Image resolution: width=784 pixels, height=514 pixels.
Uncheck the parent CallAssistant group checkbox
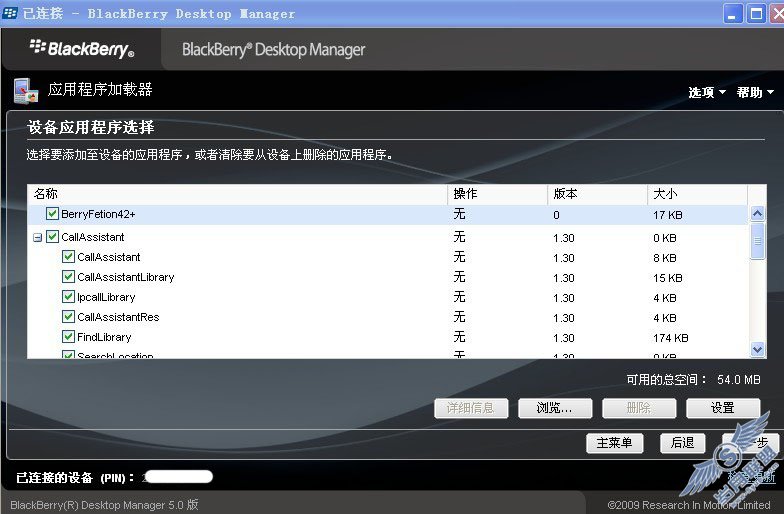point(52,236)
